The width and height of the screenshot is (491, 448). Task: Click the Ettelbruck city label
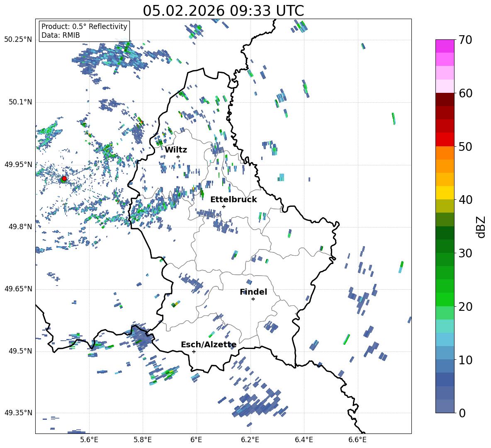(x=233, y=199)
